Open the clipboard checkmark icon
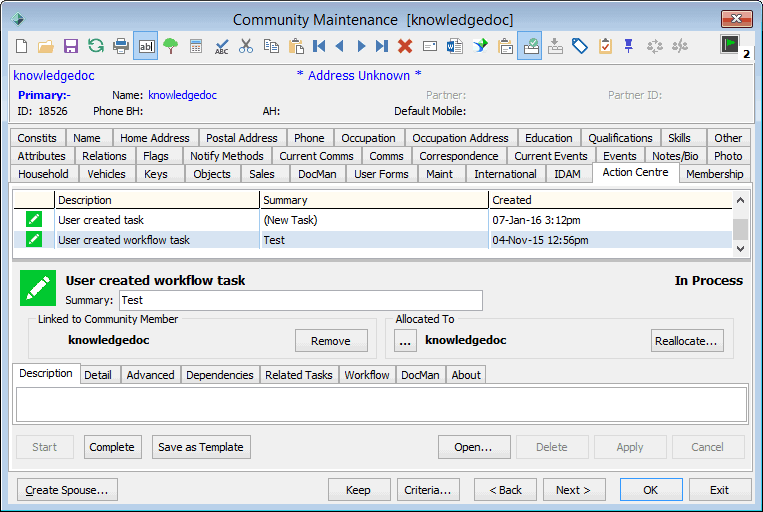The width and height of the screenshot is (763, 512). tap(605, 46)
